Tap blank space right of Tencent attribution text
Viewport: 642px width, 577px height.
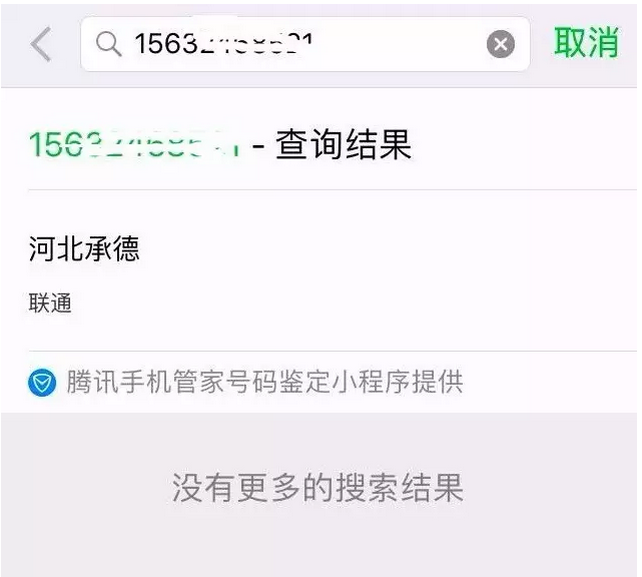pos(549,382)
